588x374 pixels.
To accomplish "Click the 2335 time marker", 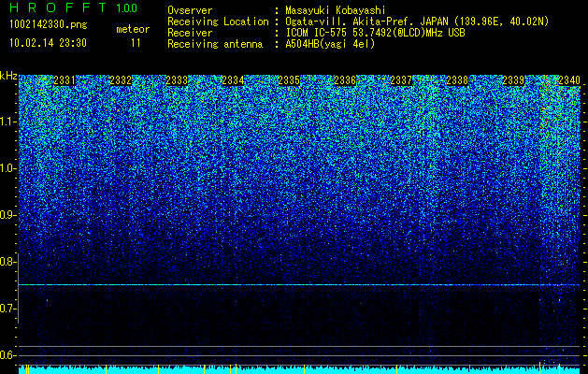I will pyautogui.click(x=289, y=80).
